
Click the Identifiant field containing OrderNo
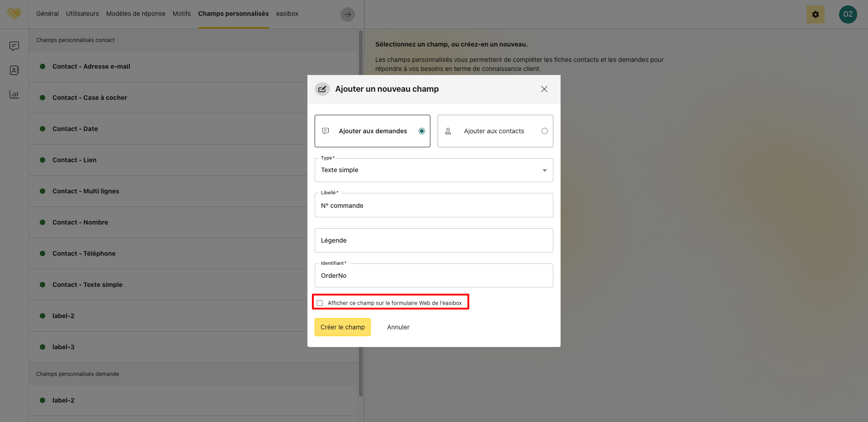tap(434, 276)
